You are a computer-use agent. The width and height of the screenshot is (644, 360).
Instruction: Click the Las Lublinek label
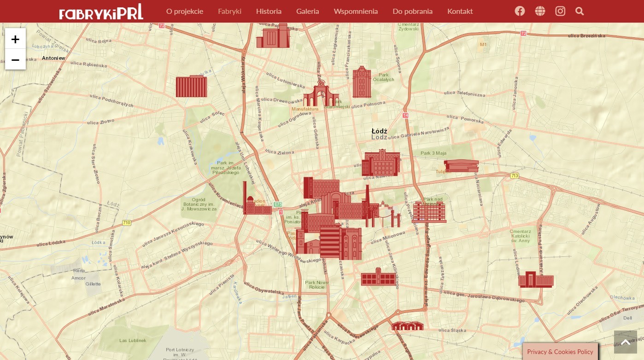click(133, 340)
